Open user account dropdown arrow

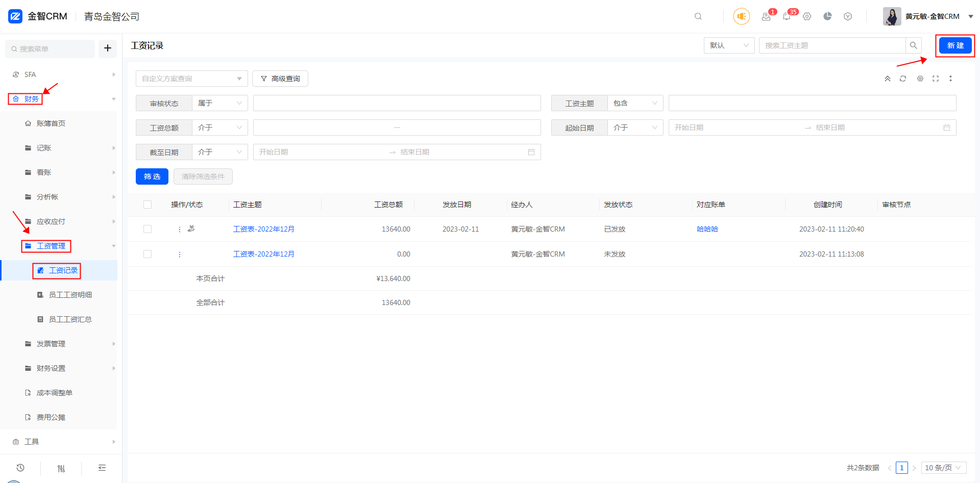[971, 16]
